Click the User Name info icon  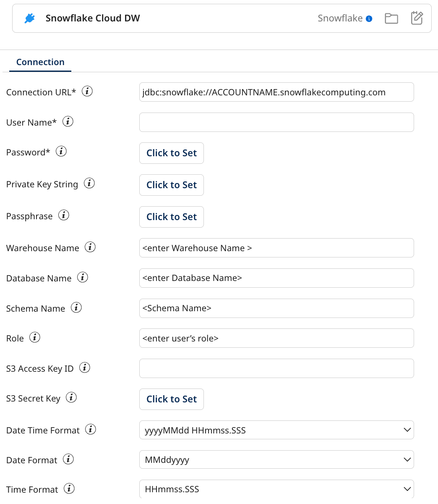click(68, 121)
